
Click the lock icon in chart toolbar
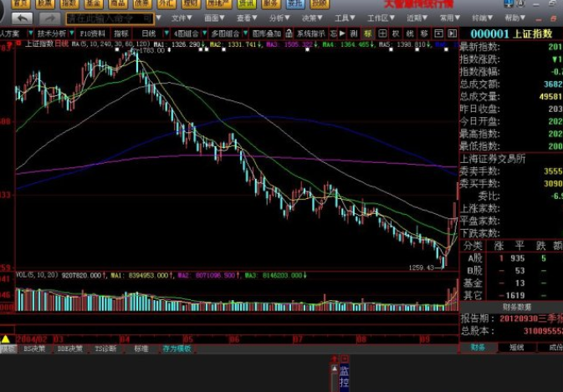[289, 33]
